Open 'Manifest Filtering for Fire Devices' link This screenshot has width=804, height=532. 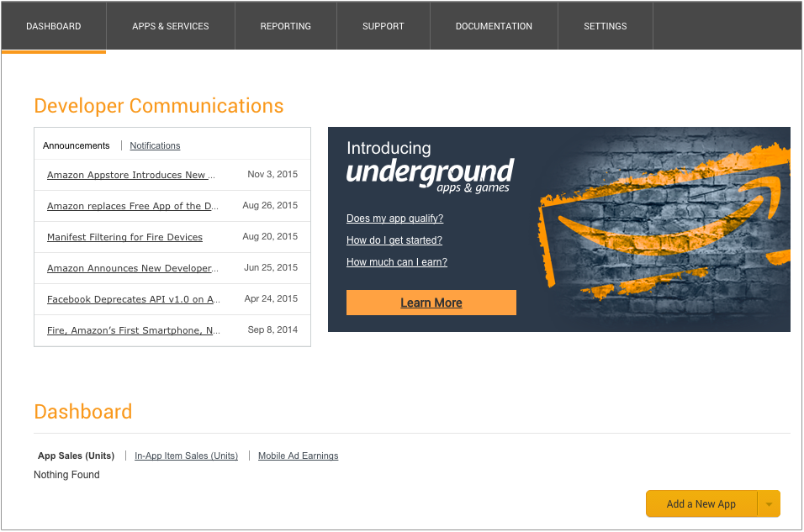124,237
